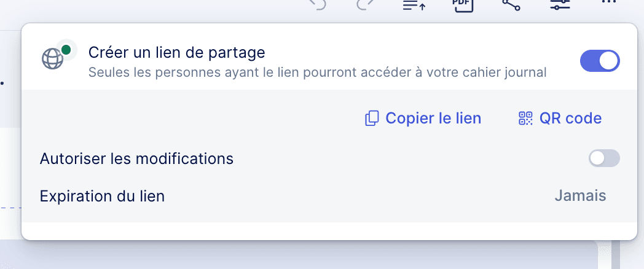Click the QR code text link
Viewport: 644px width, 269px height.
point(570,119)
